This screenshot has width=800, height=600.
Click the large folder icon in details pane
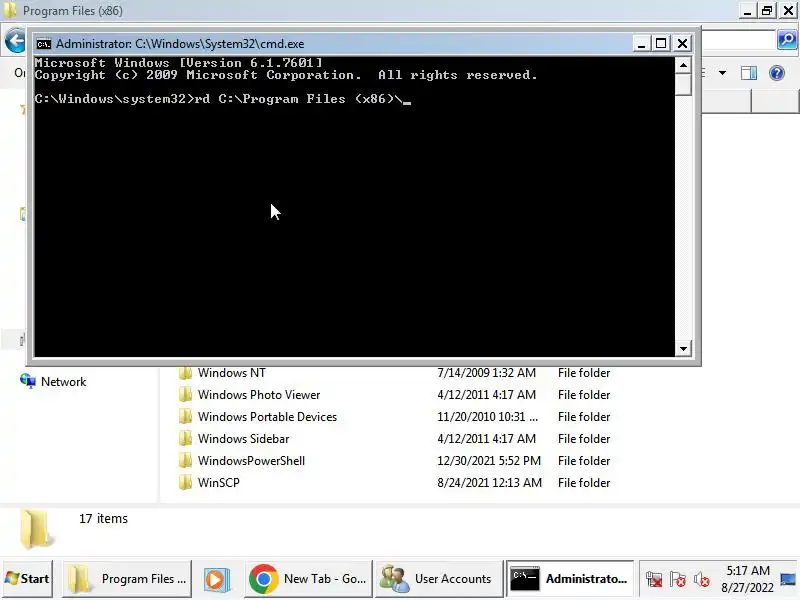pos(36,529)
